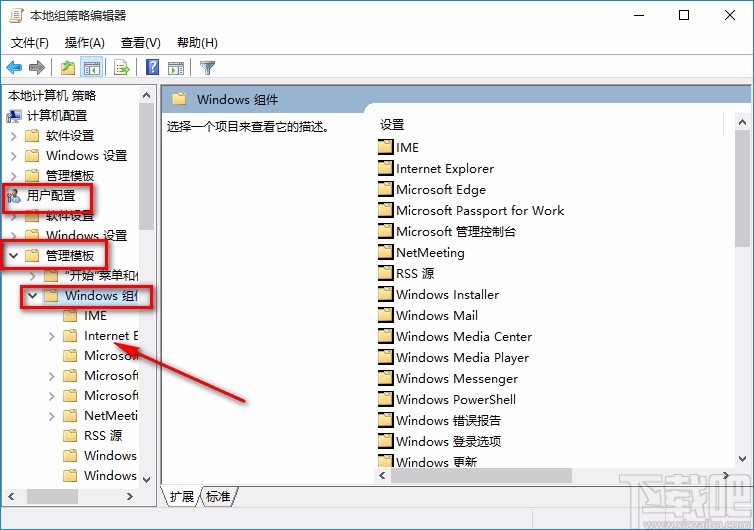Click the Microsoft Edge folder icon in list
The height and width of the screenshot is (530, 754).
click(385, 189)
